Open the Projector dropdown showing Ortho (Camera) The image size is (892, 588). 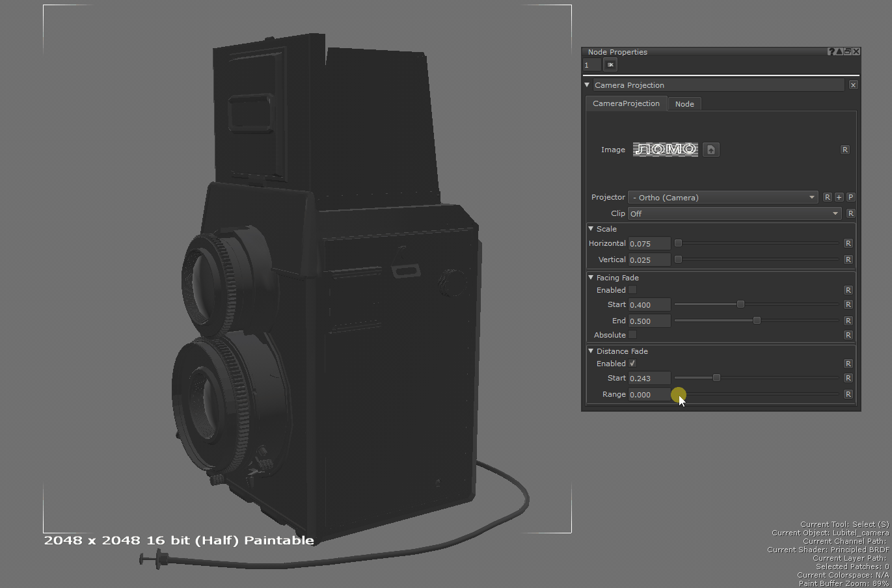pyautogui.click(x=722, y=197)
